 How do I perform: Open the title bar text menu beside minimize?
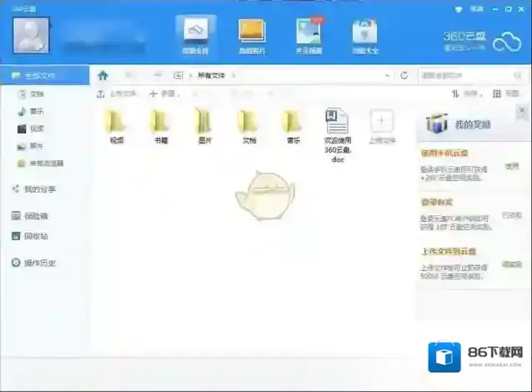[477, 9]
